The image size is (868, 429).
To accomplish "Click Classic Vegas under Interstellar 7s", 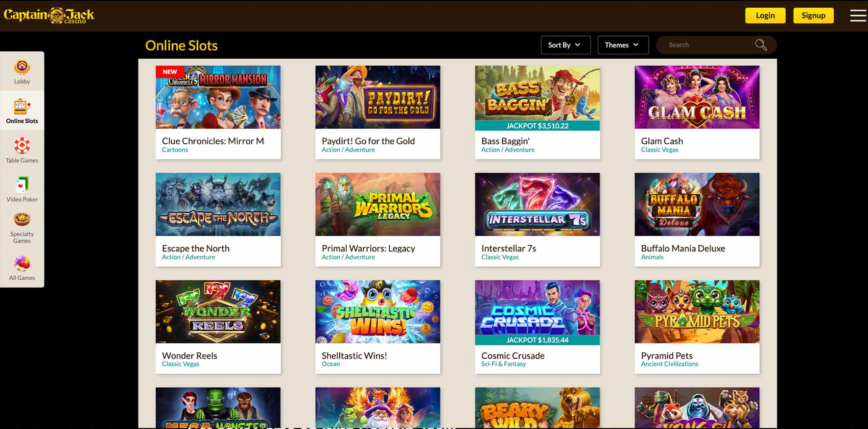I will pyautogui.click(x=500, y=257).
